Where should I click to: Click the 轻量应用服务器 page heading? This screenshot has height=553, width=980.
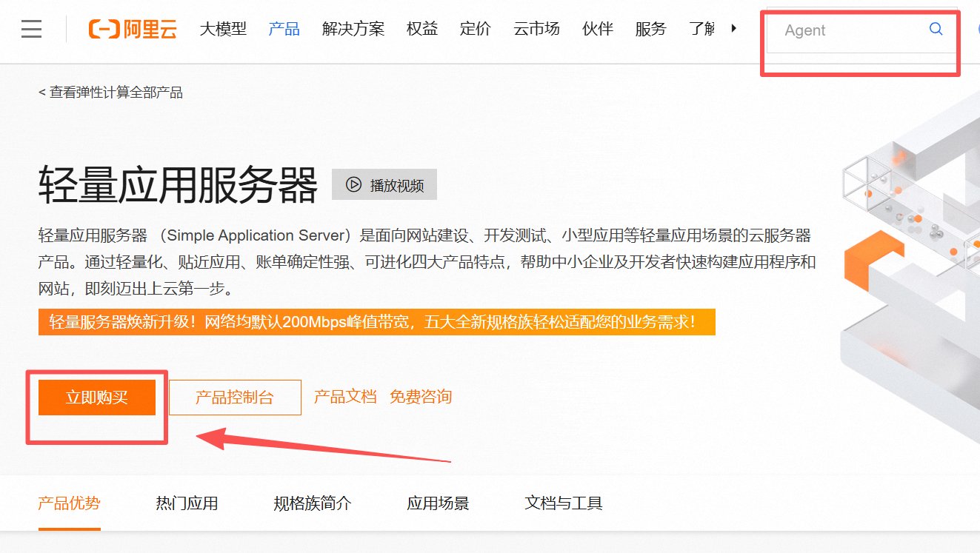(179, 185)
